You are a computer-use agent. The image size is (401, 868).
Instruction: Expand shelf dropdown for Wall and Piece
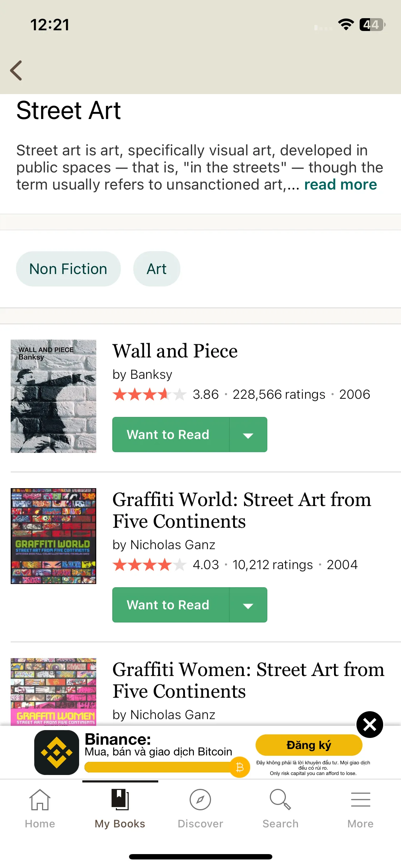(x=248, y=434)
